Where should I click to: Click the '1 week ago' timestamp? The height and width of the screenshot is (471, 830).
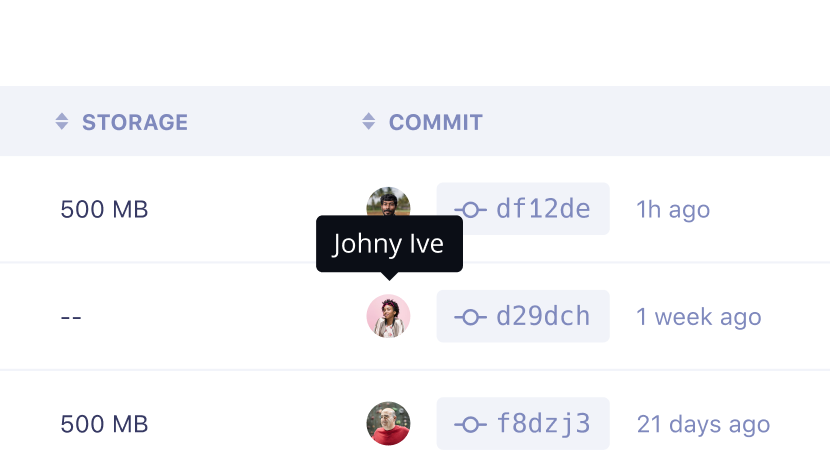coord(699,317)
